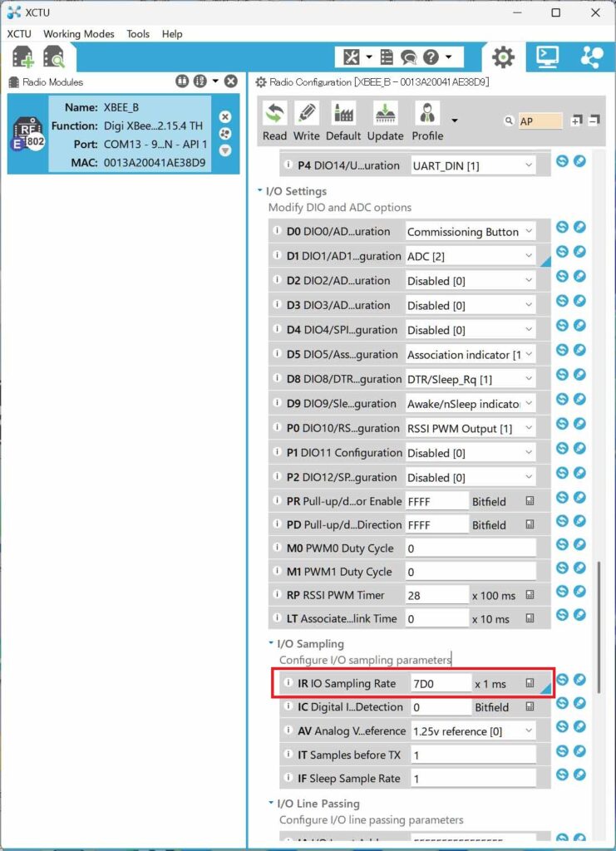Open the D0 Commissioning Button dropdown
This screenshot has width=616, height=851.
pyautogui.click(x=471, y=232)
